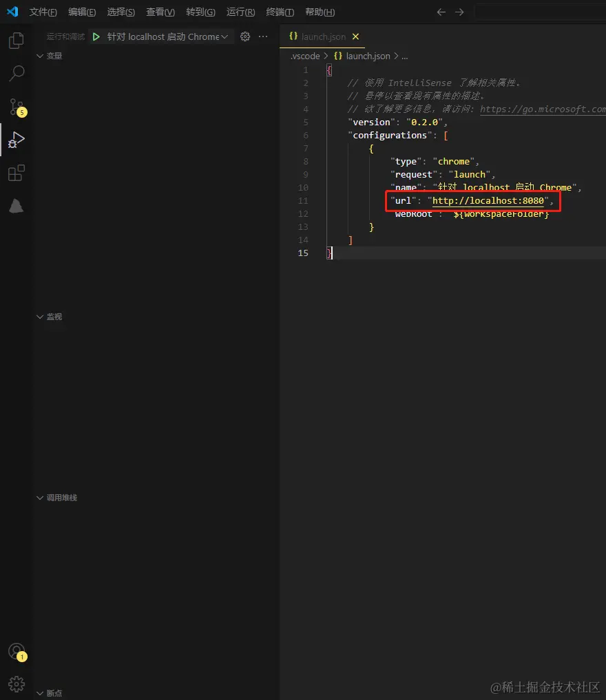This screenshot has height=700, width=606.
Task: Click the "request" key on line 9
Action: point(414,175)
